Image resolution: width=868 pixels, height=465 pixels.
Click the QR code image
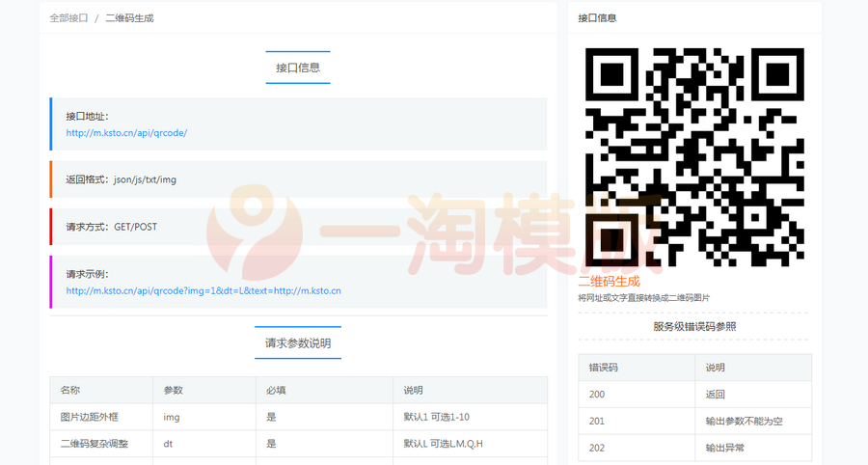click(694, 157)
